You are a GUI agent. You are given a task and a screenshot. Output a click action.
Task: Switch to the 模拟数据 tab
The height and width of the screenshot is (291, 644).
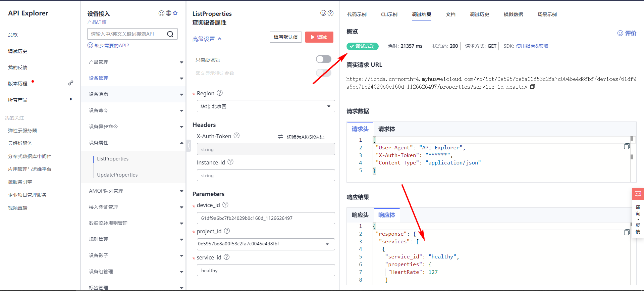click(513, 14)
